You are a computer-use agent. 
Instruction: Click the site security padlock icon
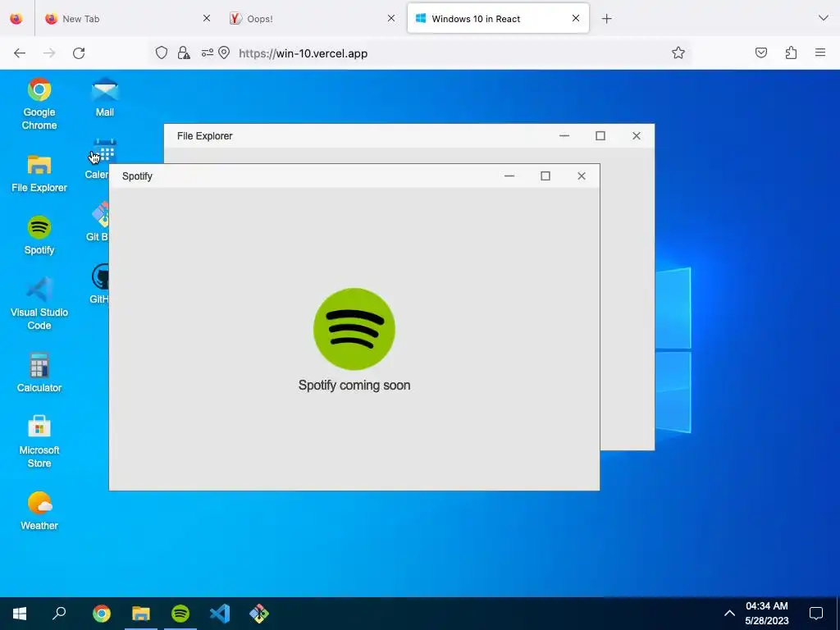(184, 52)
